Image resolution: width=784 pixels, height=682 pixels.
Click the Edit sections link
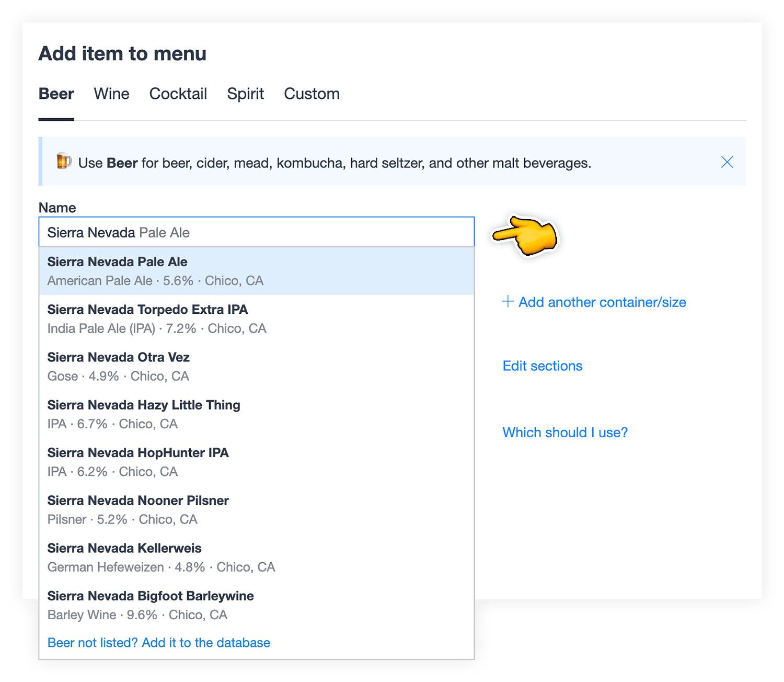542,366
